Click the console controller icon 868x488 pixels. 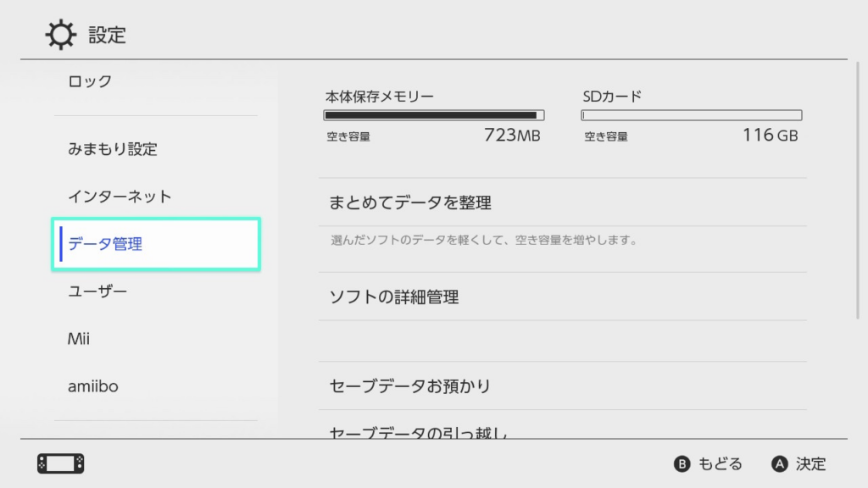(60, 463)
